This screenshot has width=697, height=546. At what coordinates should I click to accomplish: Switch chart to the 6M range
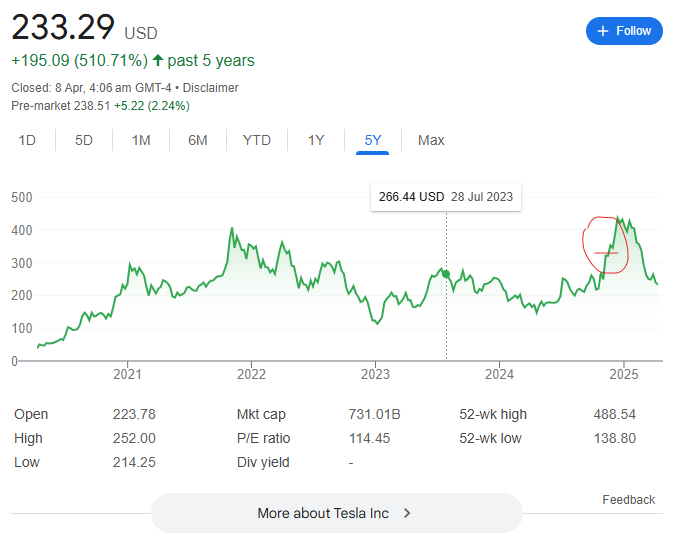coord(198,141)
